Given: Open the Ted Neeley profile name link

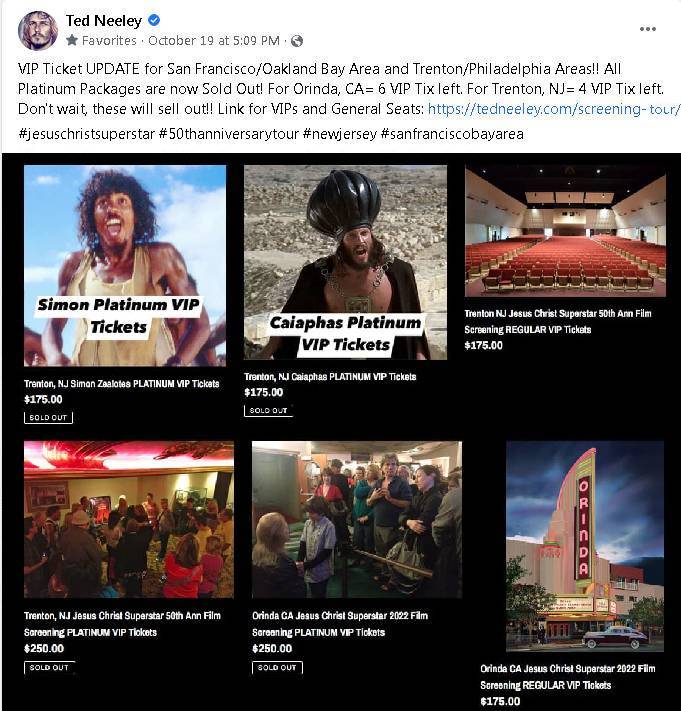Looking at the screenshot, I should (x=104, y=20).
